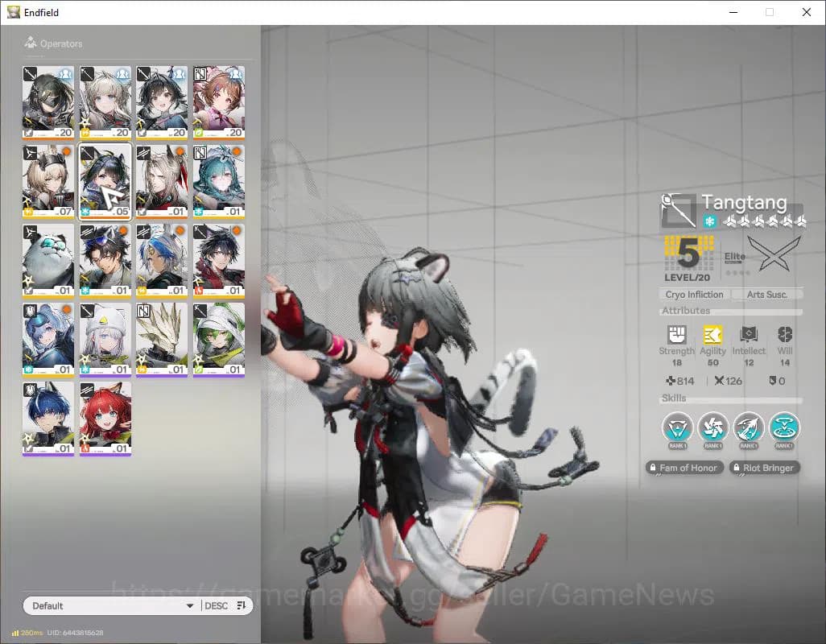Click the Elite promotion label
Screen dimensions: 826x644
tap(734, 257)
